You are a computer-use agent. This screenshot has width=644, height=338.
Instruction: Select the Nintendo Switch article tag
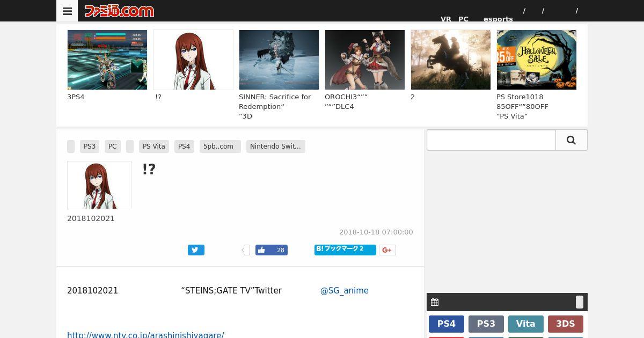276,146
